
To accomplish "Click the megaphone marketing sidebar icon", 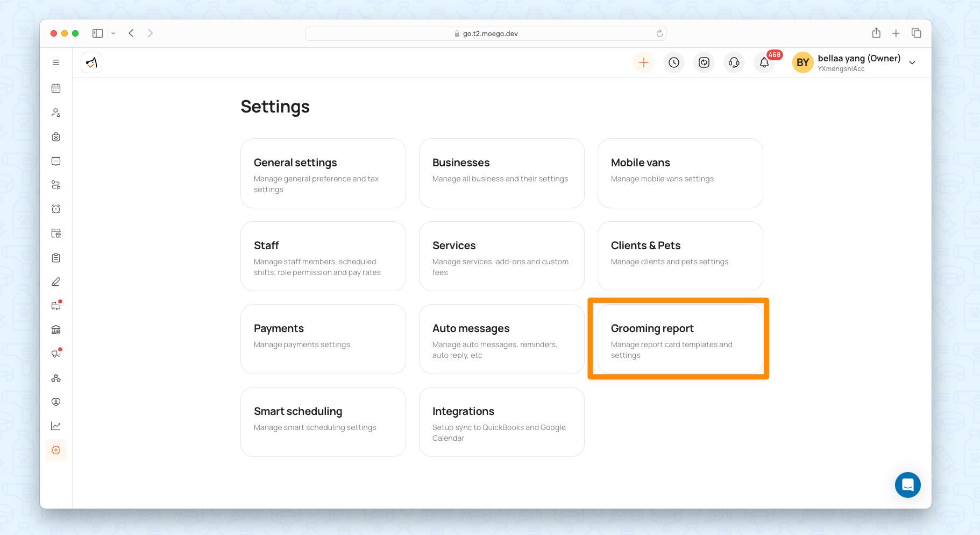I will [x=56, y=354].
